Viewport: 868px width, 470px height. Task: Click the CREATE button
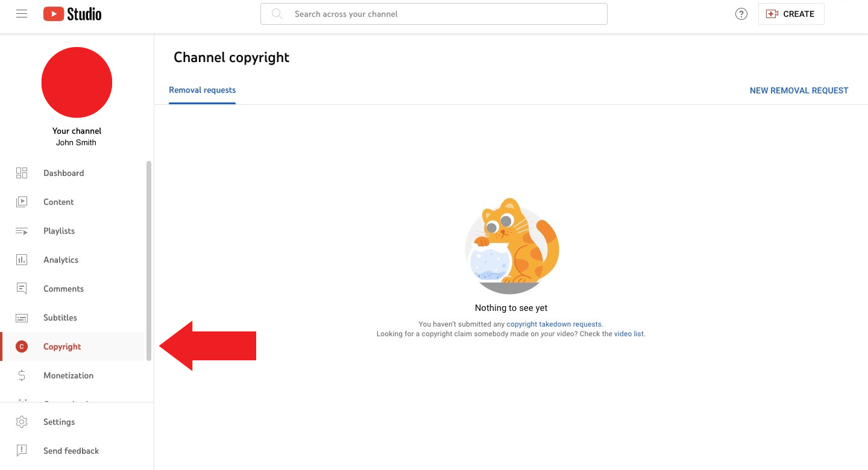click(x=791, y=13)
